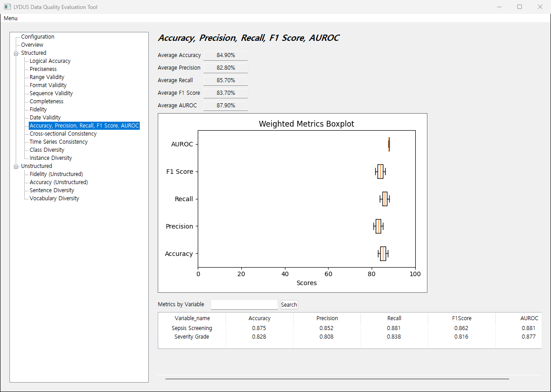
Task: Select Configuration in the tree
Action: [38, 37]
